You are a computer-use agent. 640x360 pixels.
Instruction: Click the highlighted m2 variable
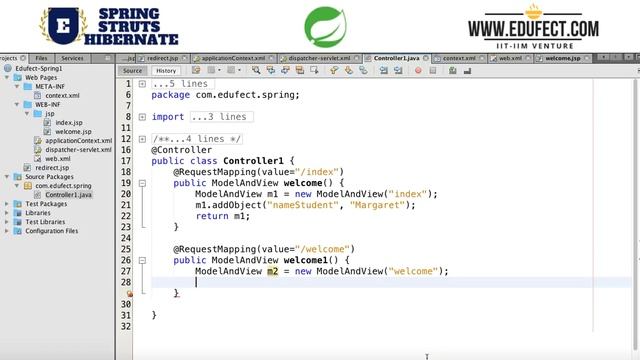[x=273, y=271]
